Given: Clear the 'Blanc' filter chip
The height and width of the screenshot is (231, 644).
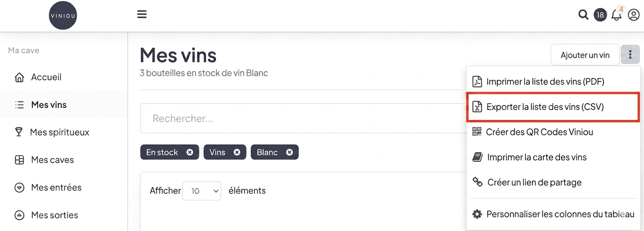Looking at the screenshot, I should coord(289,152).
